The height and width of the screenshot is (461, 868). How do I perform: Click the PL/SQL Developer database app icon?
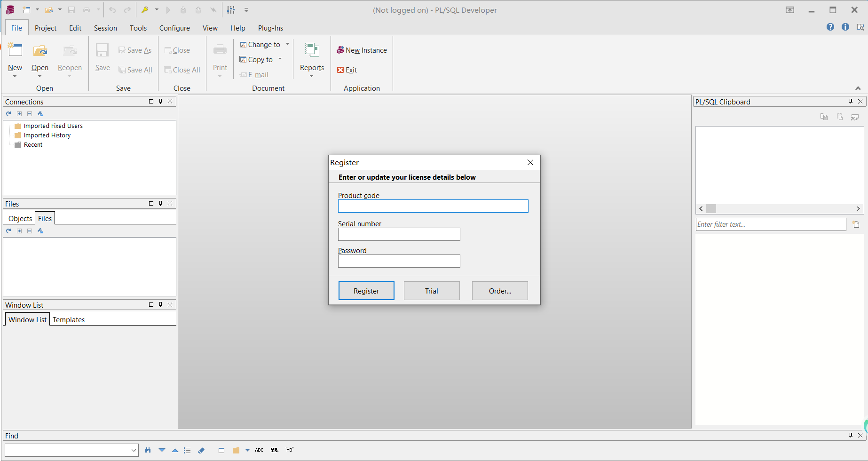click(x=10, y=10)
